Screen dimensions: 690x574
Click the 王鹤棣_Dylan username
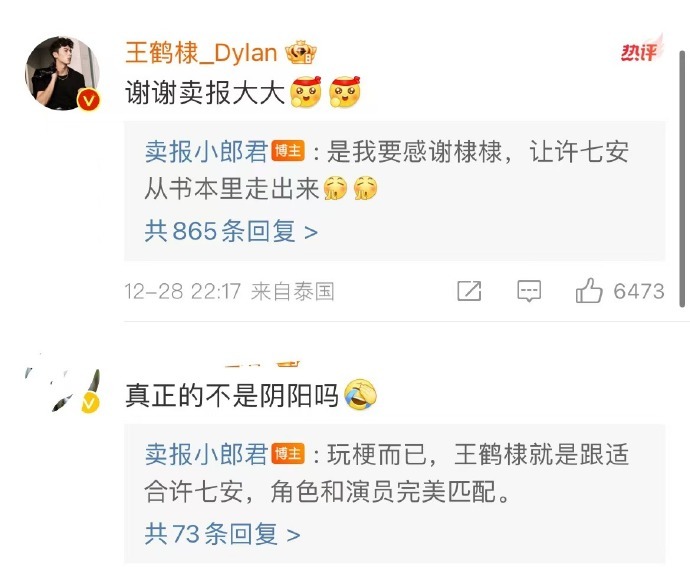[x=202, y=53]
